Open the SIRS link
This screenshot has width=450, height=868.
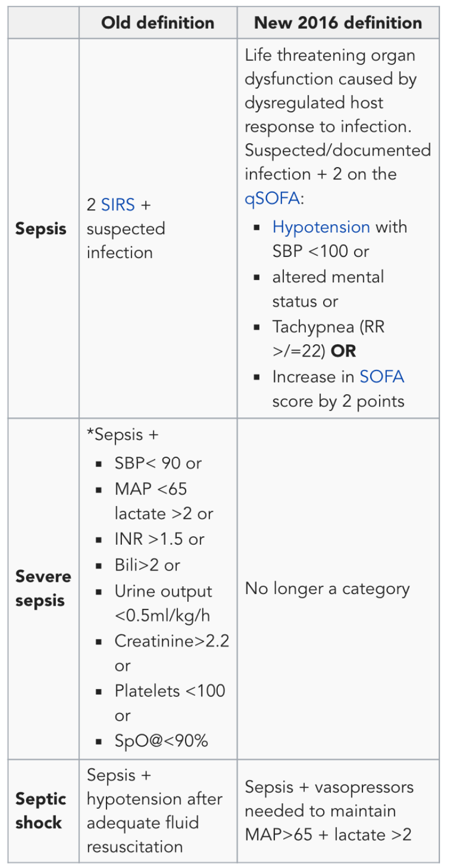pos(117,205)
